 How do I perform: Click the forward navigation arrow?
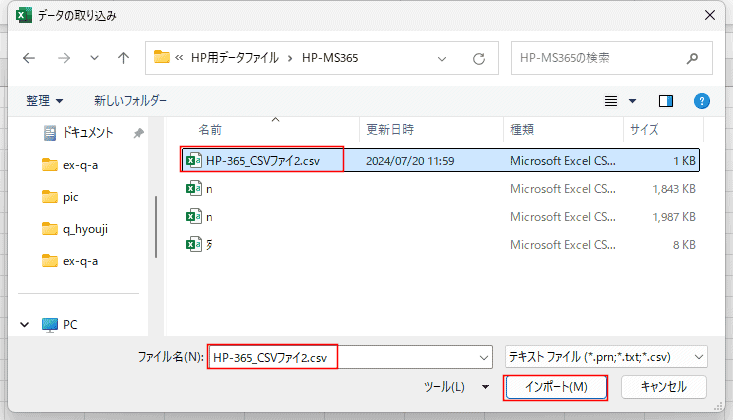(x=61, y=58)
